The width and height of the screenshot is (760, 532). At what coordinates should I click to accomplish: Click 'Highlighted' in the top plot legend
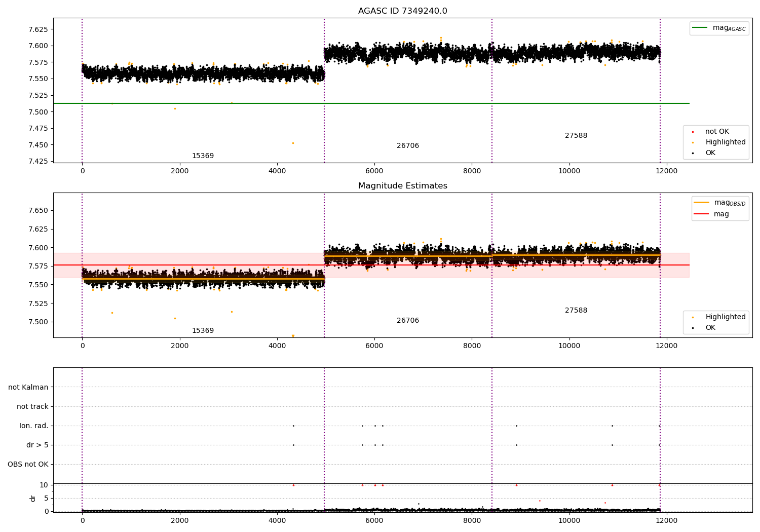725,142
